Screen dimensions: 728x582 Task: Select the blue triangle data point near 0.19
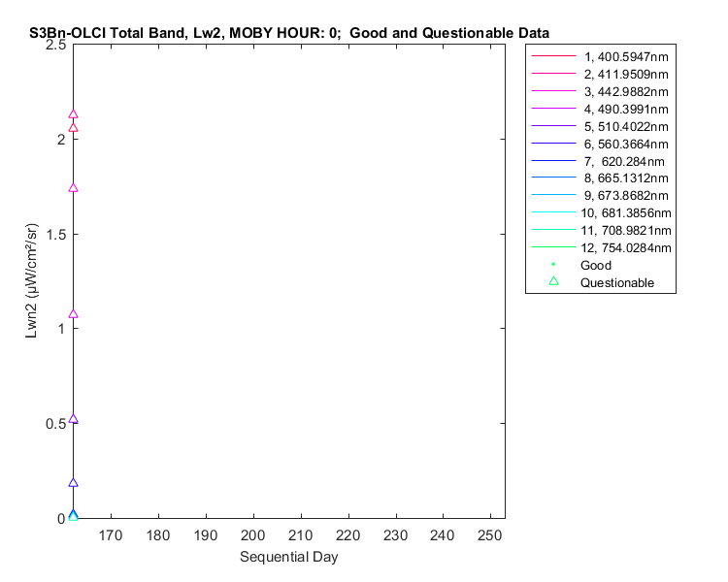73,483
